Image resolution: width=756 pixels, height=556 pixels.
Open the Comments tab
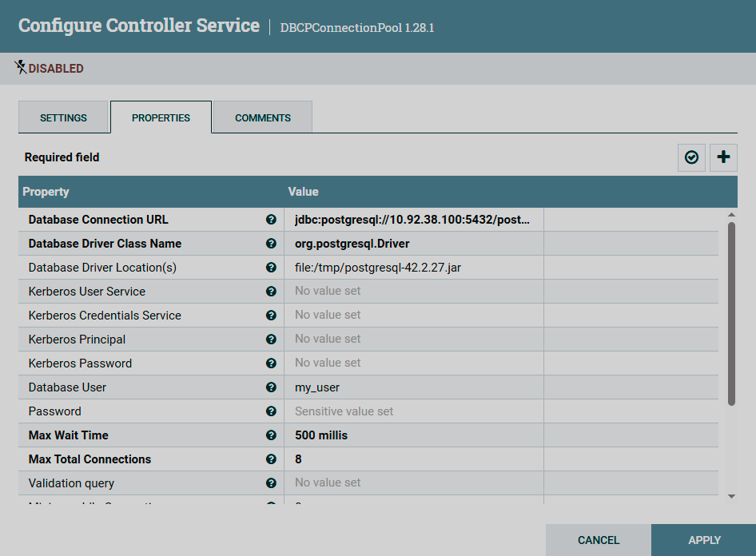pyautogui.click(x=263, y=117)
